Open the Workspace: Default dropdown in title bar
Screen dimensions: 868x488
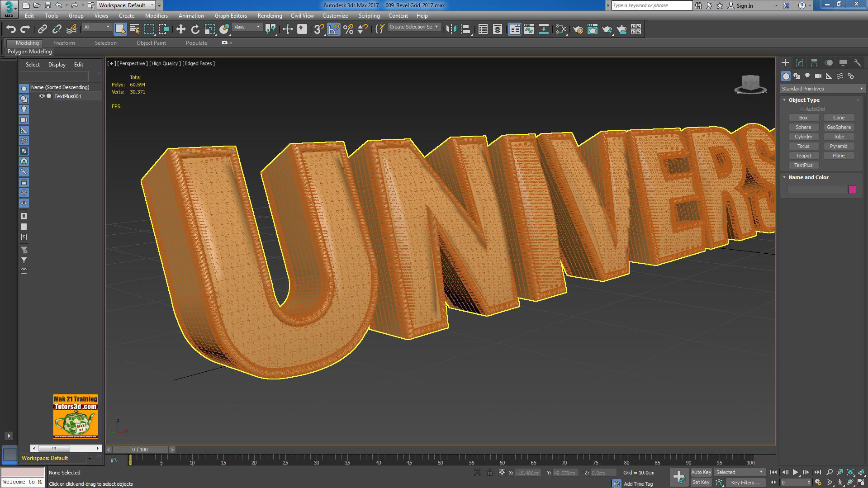[126, 5]
